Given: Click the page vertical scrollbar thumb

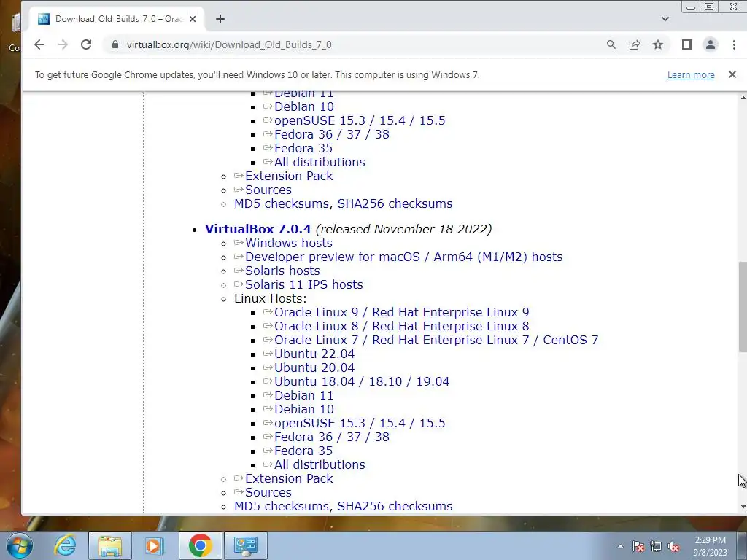Looking at the screenshot, I should [x=743, y=307].
